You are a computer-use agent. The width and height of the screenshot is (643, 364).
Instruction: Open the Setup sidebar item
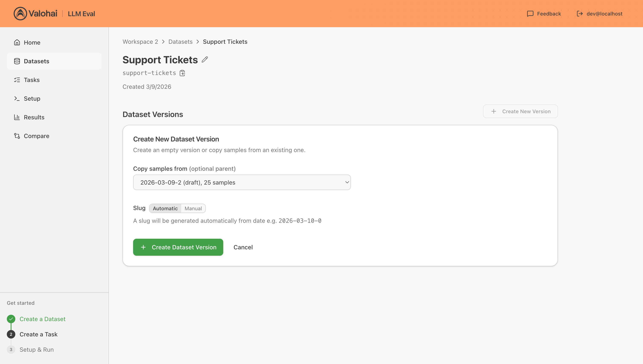click(x=32, y=99)
